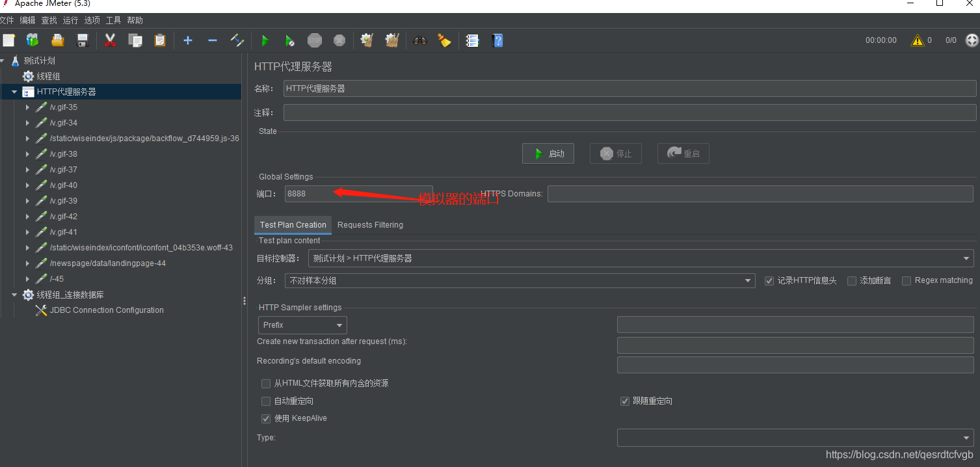Screen dimensions: 980x467
Task: Enable the 添加断言 checkbox
Action: 852,281
